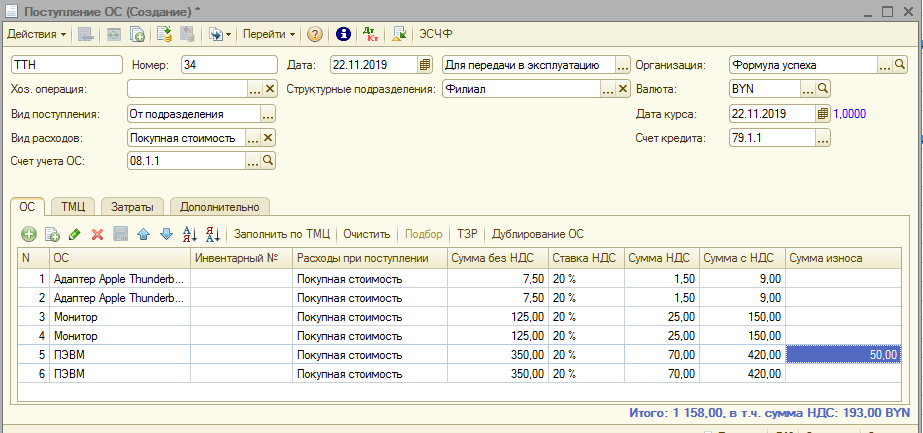
Task: Open Перейти dropdown menu
Action: point(269,34)
